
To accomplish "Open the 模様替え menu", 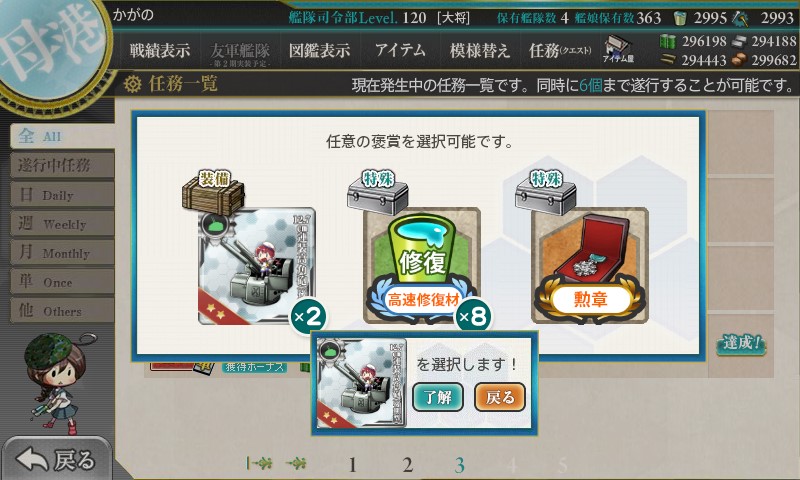I will coord(480,50).
